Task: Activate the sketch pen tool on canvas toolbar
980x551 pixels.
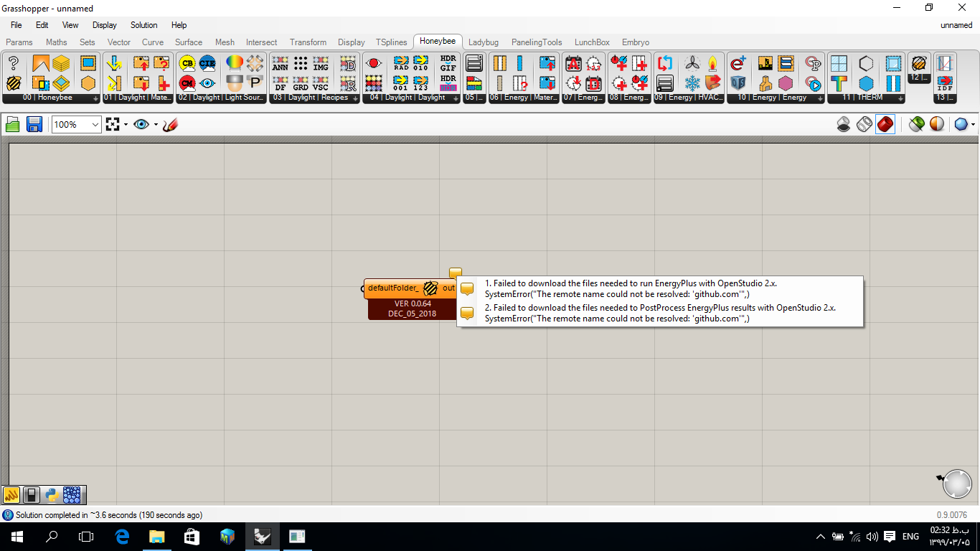Action: point(170,124)
